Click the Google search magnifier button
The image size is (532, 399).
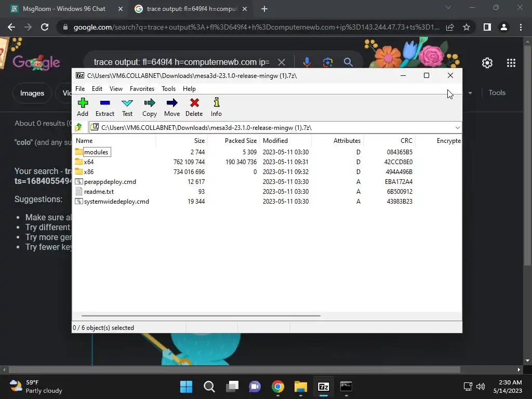[x=348, y=62]
